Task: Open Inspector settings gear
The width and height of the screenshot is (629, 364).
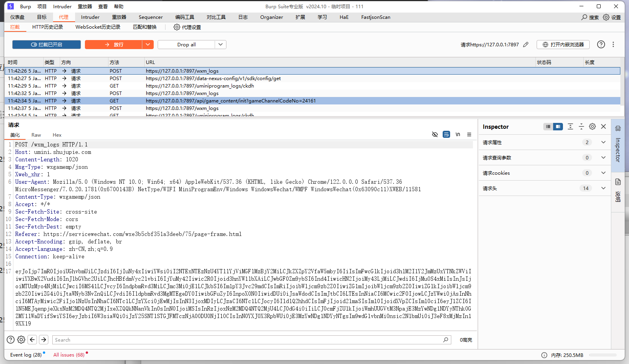Action: [x=592, y=126]
